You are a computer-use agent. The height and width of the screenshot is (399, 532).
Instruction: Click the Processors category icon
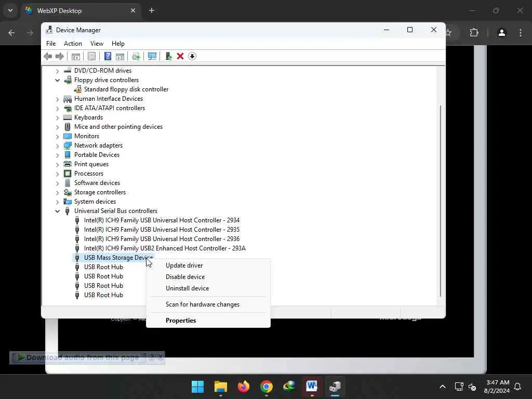click(x=68, y=174)
